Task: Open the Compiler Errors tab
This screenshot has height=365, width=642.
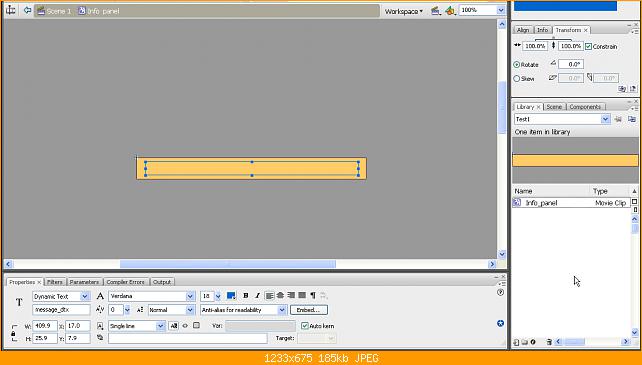Action: [125, 282]
